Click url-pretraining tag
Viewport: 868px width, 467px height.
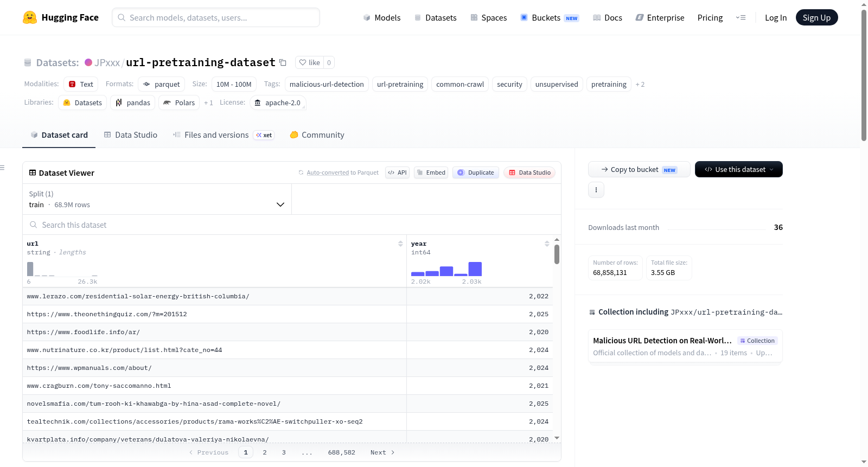pos(400,84)
